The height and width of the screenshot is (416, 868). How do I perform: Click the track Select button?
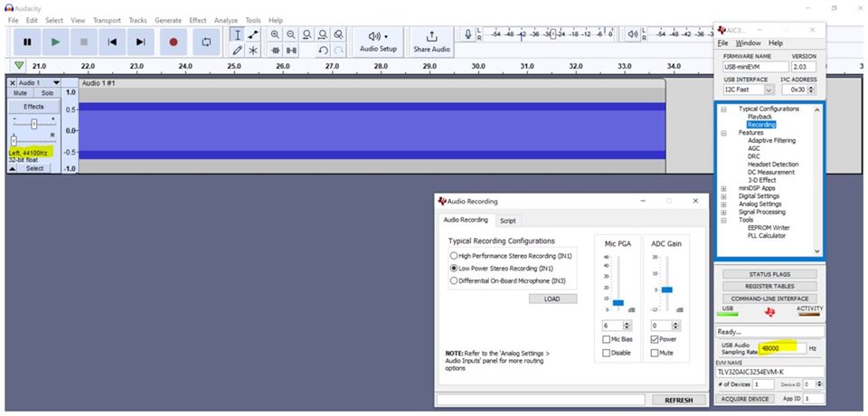click(34, 168)
